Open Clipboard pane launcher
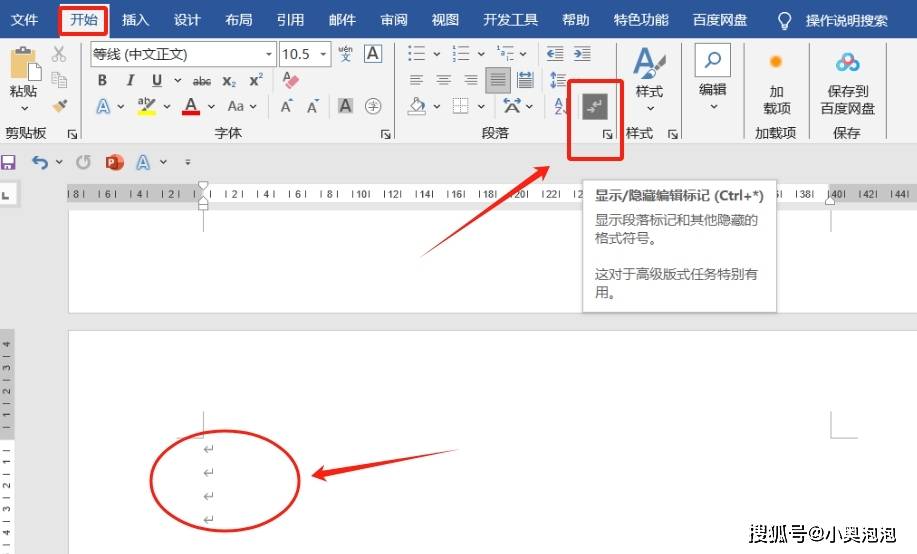Screen dimensions: 917x554 (73, 134)
